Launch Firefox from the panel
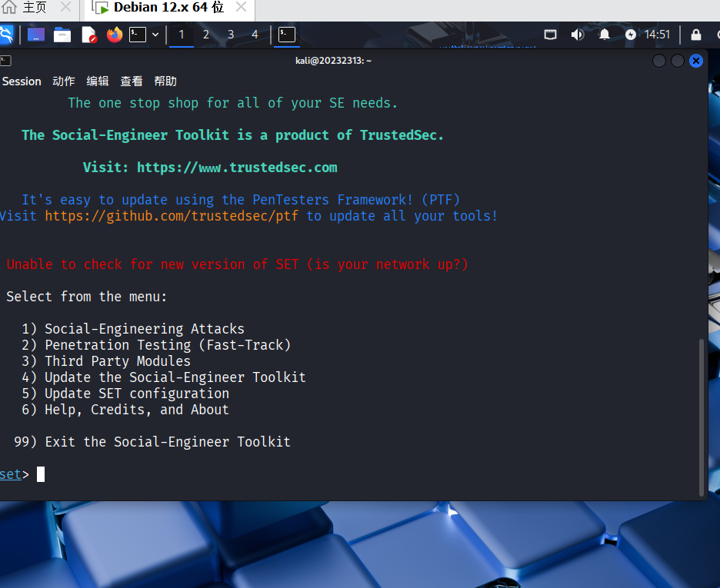Screen dimensions: 720x588 [x=115, y=35]
